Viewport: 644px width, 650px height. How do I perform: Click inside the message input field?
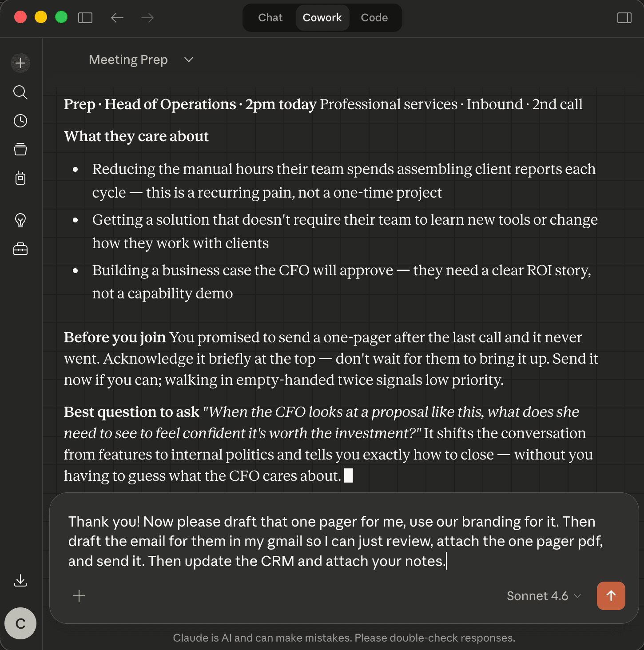(x=311, y=541)
